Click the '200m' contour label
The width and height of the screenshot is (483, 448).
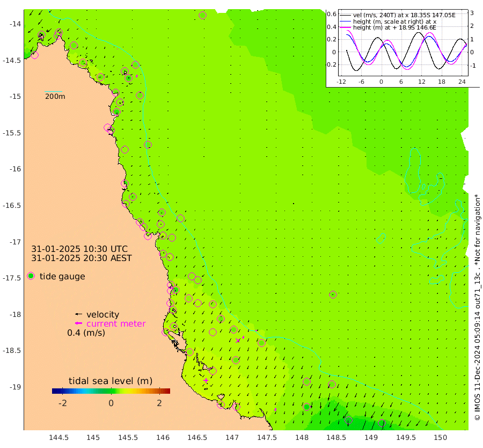(x=55, y=96)
